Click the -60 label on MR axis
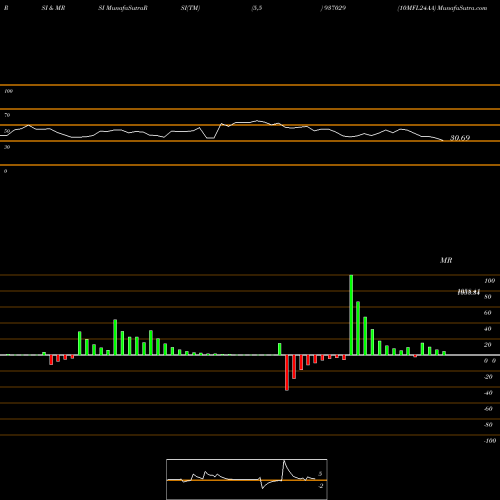Image resolution: width=500 pixels, height=500 pixels. (488, 409)
